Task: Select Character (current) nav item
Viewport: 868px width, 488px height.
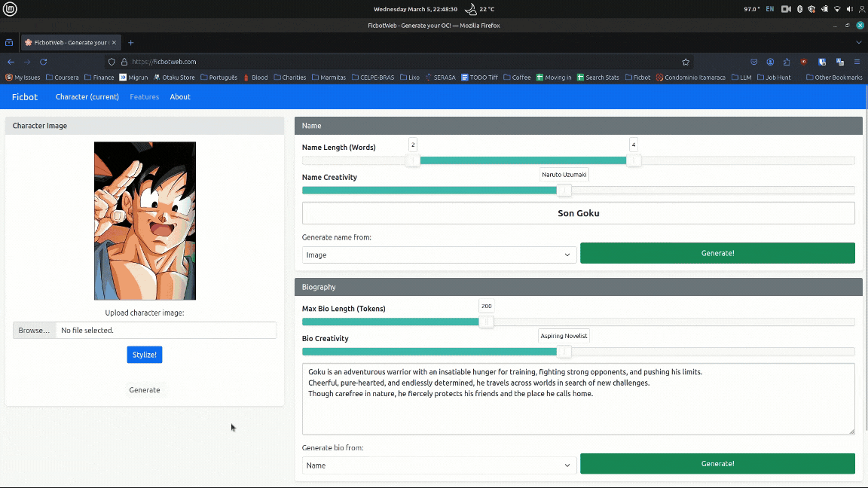Action: coord(87,97)
